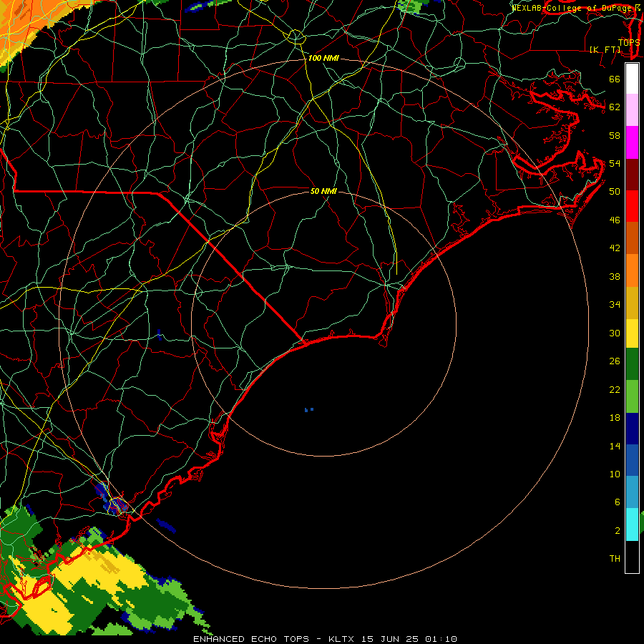Click the '14' legend value label

pyautogui.click(x=615, y=446)
